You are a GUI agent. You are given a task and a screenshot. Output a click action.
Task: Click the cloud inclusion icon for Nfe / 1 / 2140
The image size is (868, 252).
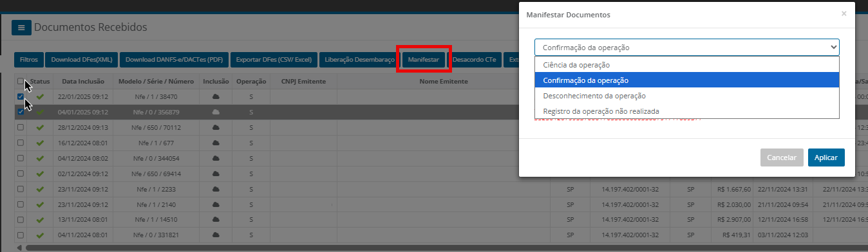coord(216,205)
